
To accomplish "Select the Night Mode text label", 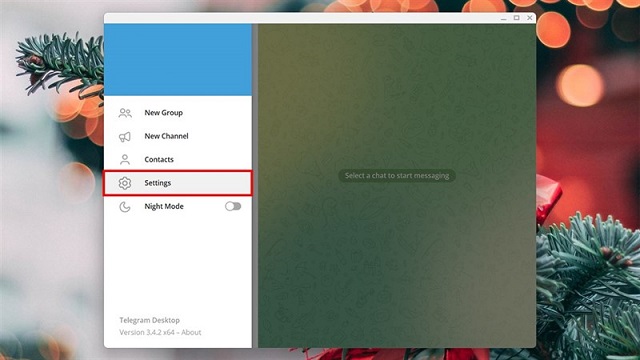I will (x=164, y=207).
